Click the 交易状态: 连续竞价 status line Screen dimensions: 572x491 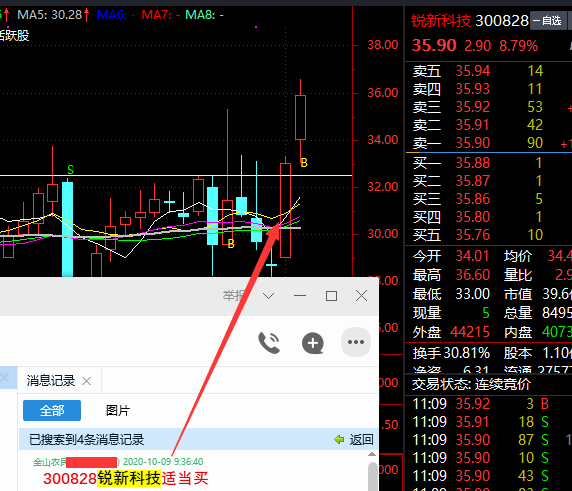471,384
